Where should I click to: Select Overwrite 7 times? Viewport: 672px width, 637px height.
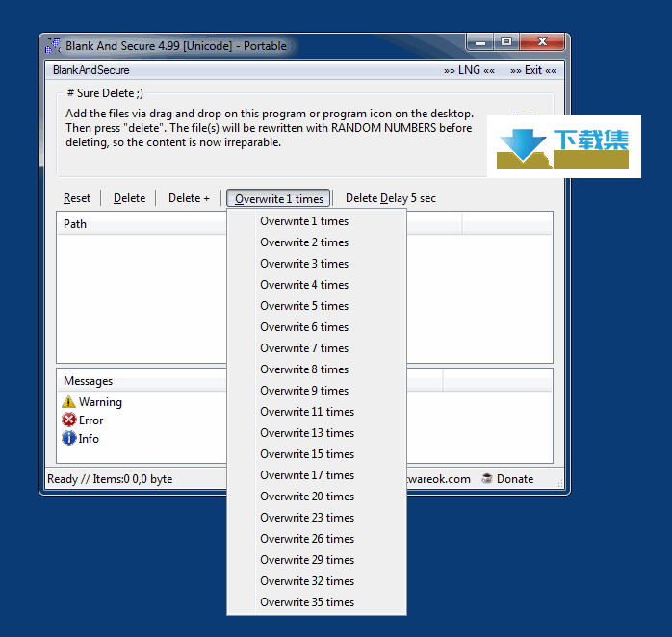[x=317, y=348]
